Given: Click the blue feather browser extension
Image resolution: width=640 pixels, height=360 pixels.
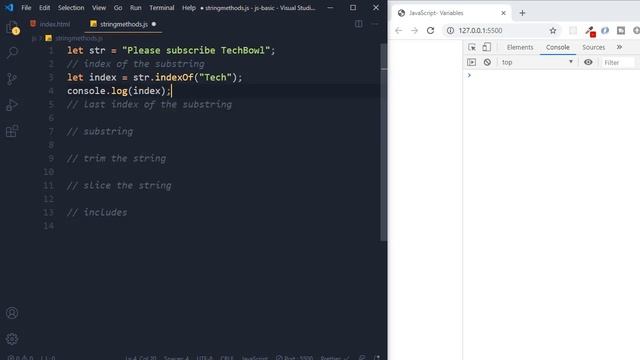Looking at the screenshot, I should tap(605, 31).
